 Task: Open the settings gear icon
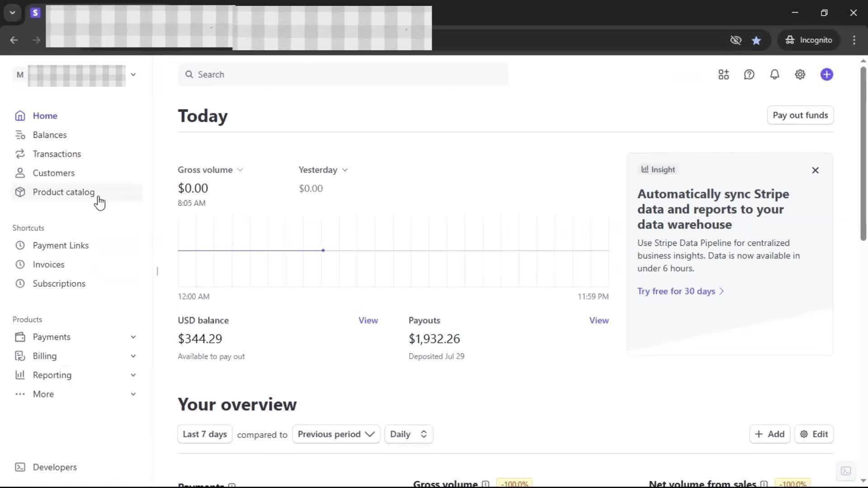[800, 75]
